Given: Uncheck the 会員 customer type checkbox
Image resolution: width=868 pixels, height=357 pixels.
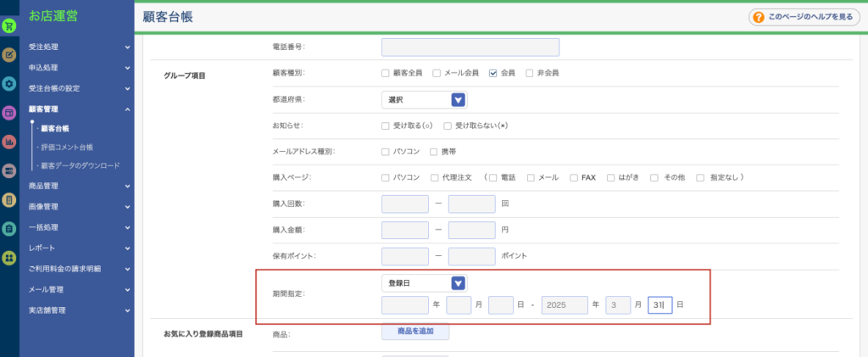Looking at the screenshot, I should pos(493,73).
